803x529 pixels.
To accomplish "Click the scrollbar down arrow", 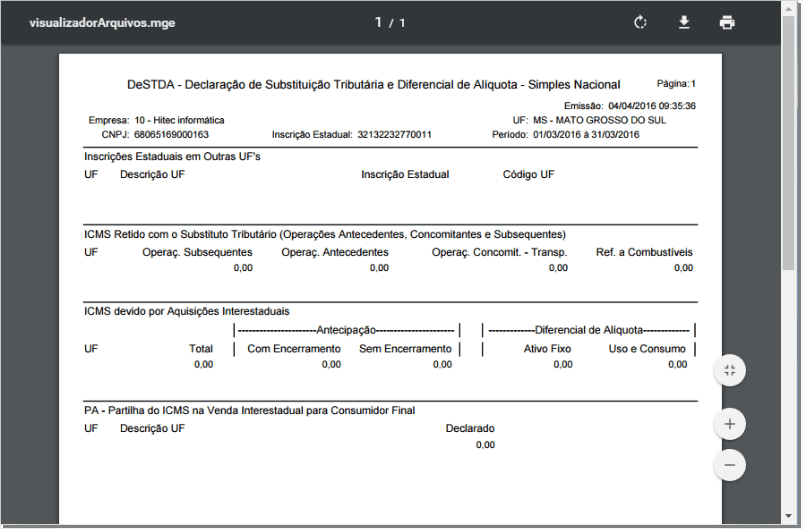I will pos(789,516).
